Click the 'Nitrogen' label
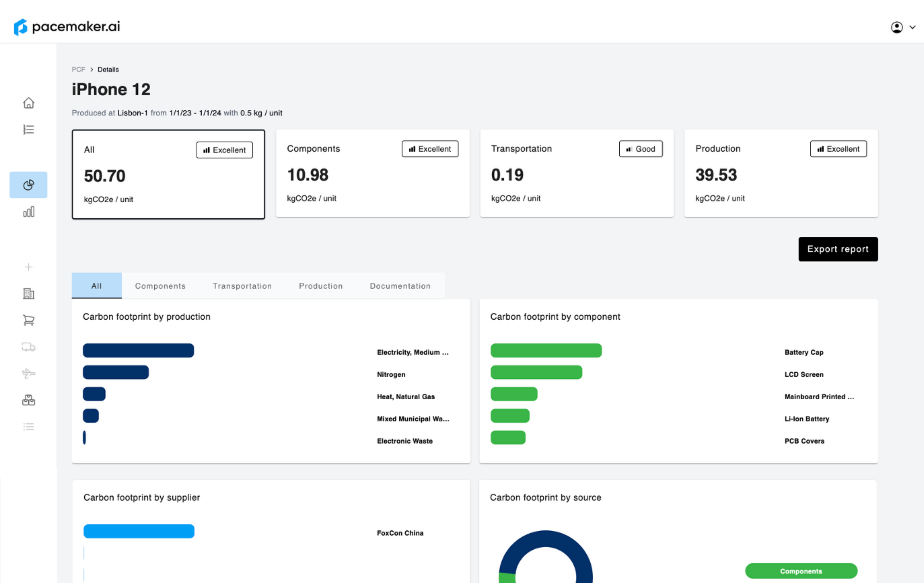This screenshot has height=583, width=924. (391, 375)
